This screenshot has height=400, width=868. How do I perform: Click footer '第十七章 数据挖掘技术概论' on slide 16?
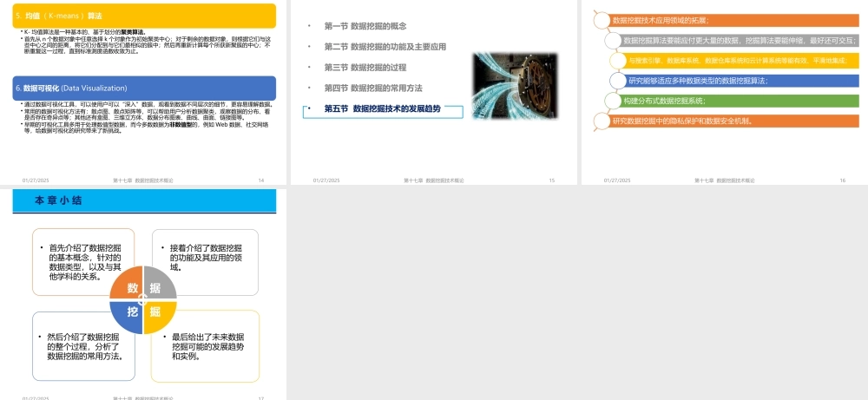[724, 180]
